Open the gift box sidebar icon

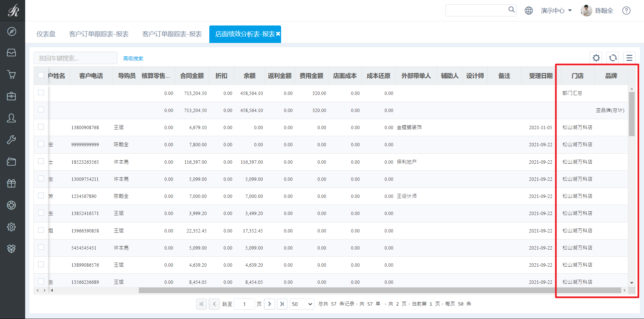pyautogui.click(x=11, y=183)
